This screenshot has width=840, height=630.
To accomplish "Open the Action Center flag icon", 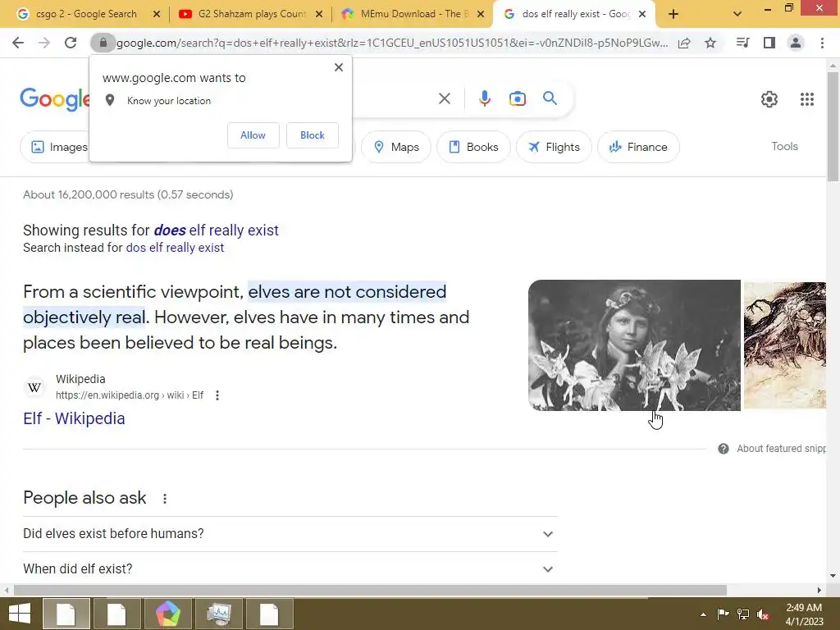I will click(723, 614).
